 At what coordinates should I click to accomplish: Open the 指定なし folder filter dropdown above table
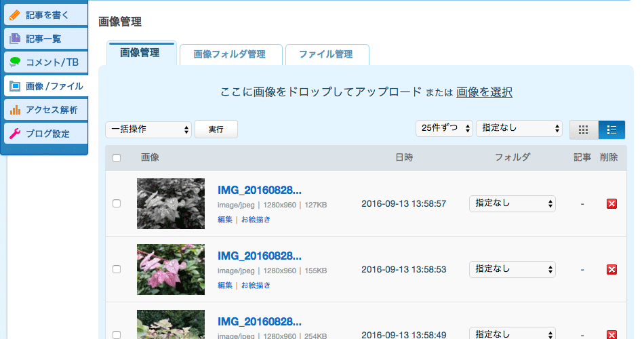click(519, 128)
